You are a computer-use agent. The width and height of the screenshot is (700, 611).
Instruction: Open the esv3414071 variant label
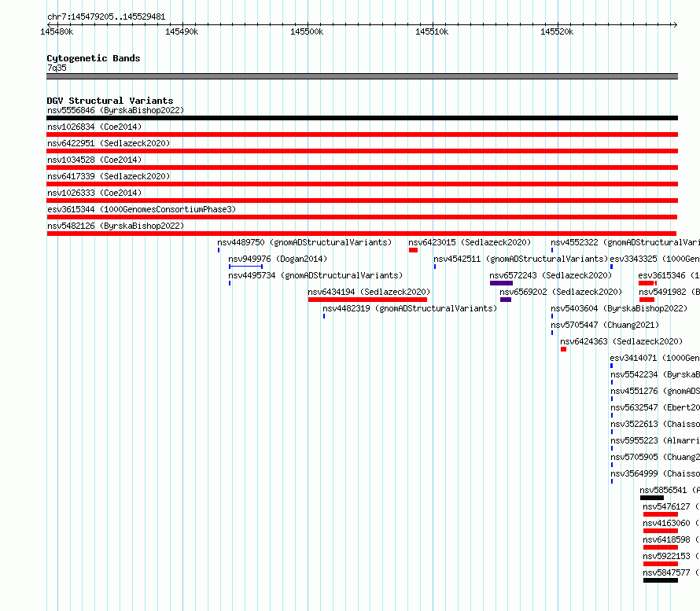[x=655, y=358]
